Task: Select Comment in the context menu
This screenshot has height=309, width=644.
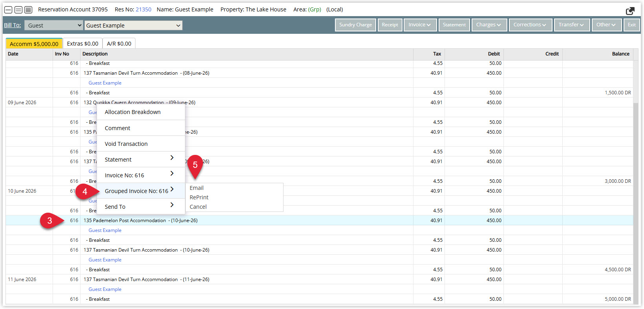Action: pos(141,128)
